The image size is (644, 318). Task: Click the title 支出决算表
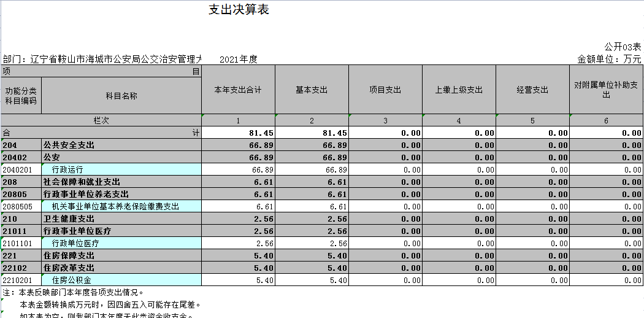point(239,9)
